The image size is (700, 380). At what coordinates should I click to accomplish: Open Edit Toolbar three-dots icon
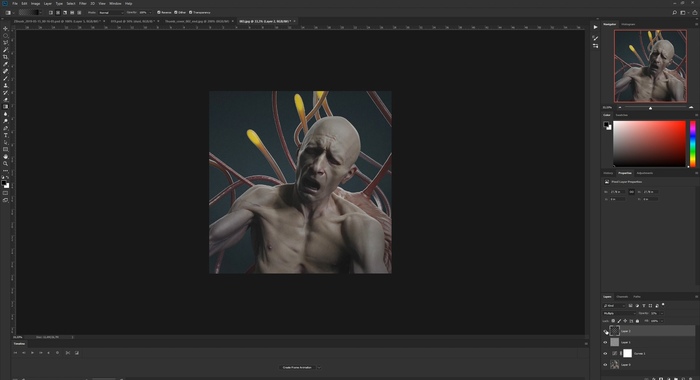click(x=5, y=171)
